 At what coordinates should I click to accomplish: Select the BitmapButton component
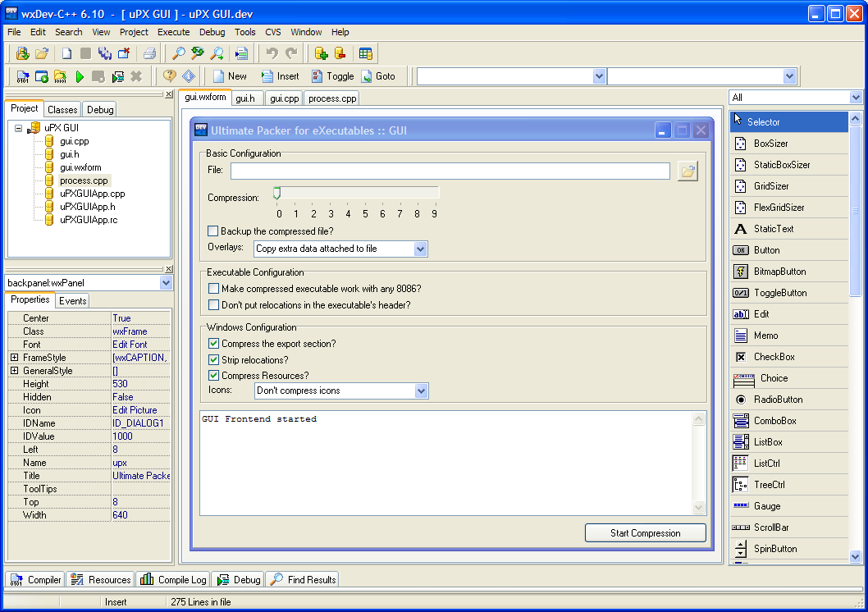[x=789, y=272]
